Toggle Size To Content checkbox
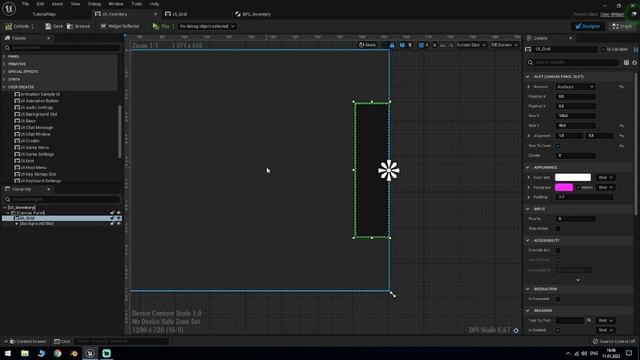 [x=558, y=146]
